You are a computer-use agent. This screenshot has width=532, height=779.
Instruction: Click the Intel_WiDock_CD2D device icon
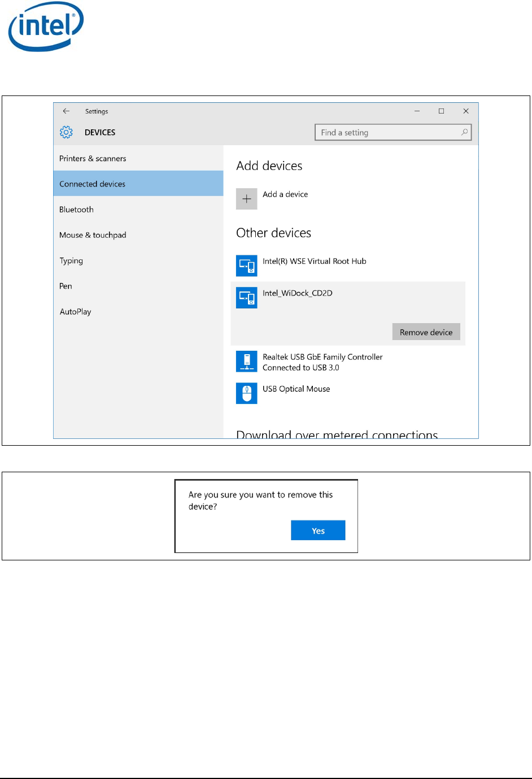(x=247, y=297)
